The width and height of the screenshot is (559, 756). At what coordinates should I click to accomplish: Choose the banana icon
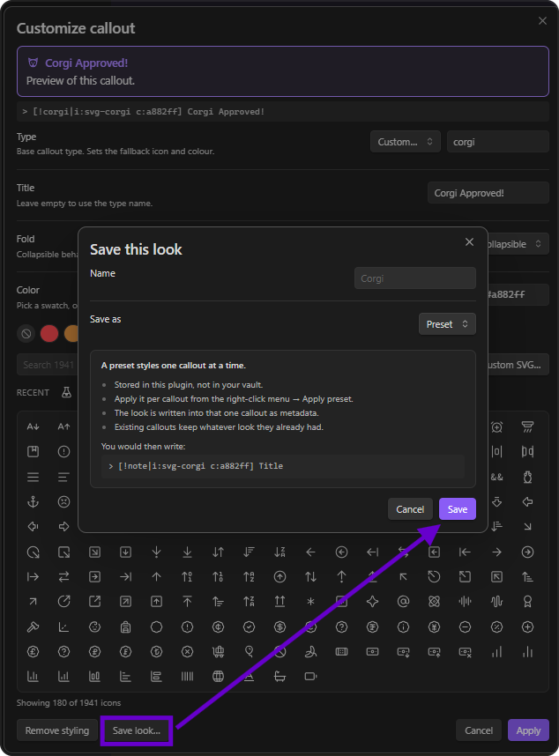point(310,652)
